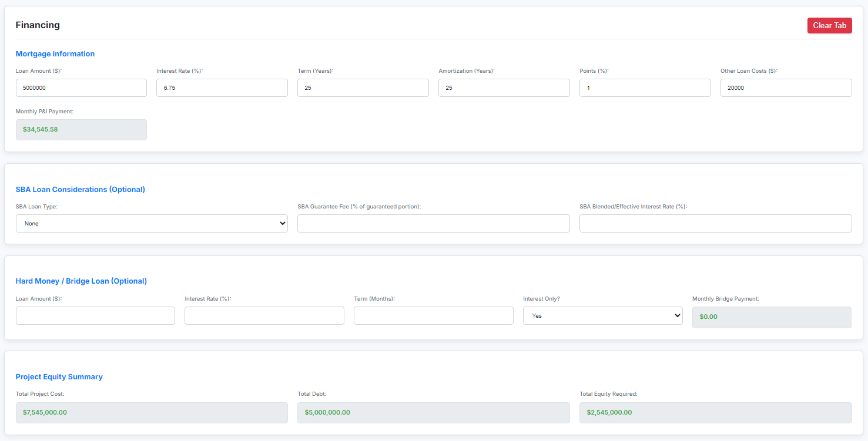Viewport: 868px width, 441px height.
Task: Click the Monthly P&I Payment label
Action: tap(45, 111)
